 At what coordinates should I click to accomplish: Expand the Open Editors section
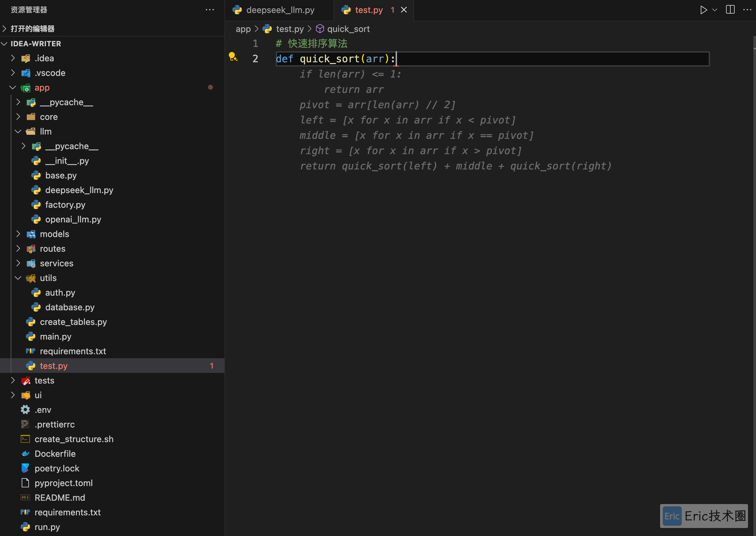tap(112, 29)
